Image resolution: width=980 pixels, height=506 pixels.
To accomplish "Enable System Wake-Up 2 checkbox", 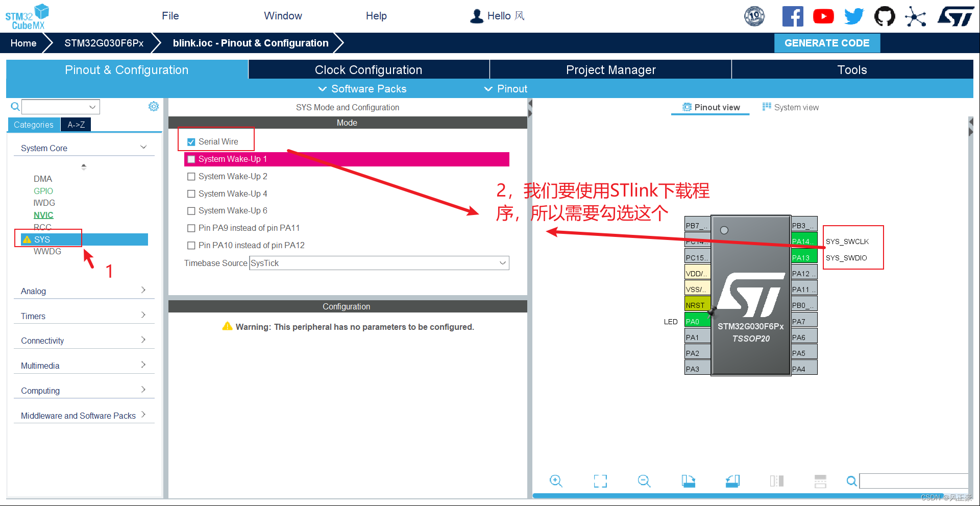I will coord(191,177).
